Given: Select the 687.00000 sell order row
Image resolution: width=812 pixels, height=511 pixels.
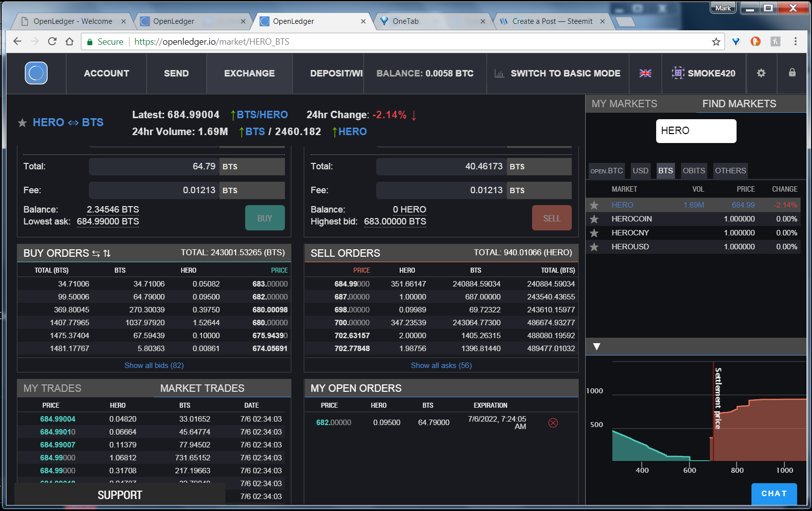Looking at the screenshot, I should pyautogui.click(x=441, y=297).
